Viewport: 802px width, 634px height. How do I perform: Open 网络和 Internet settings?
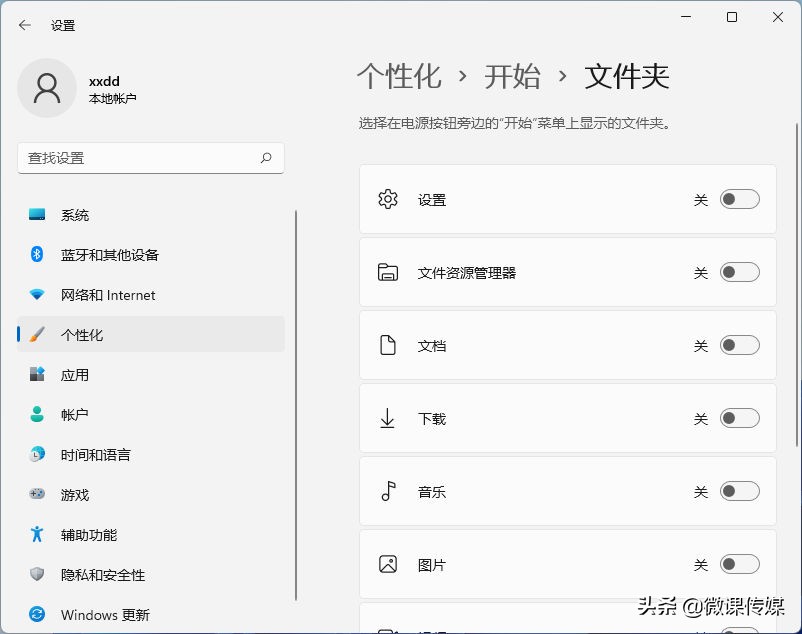click(151, 295)
